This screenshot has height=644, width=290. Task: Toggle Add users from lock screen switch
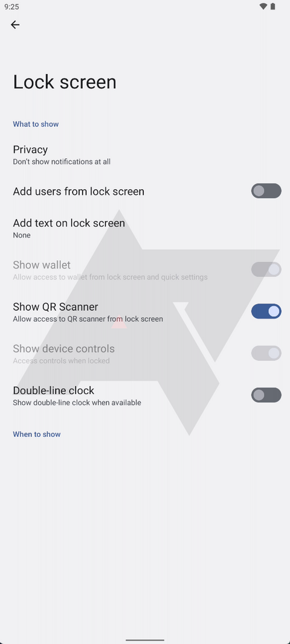266,191
